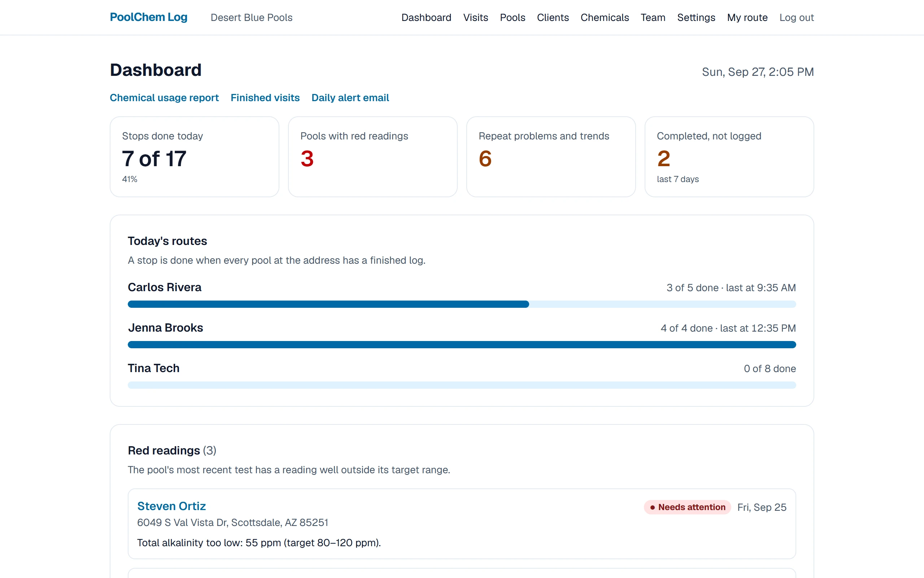The height and width of the screenshot is (578, 924).
Task: Click Log out
Action: pyautogui.click(x=797, y=18)
